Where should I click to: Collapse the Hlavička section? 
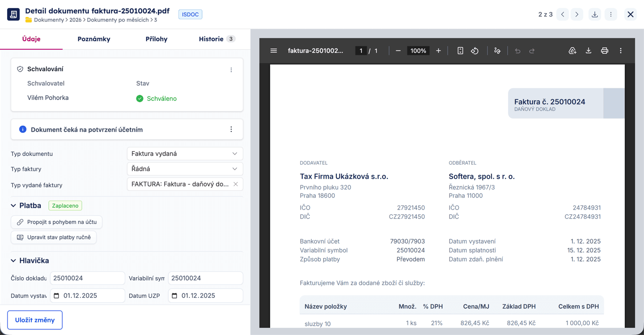tap(13, 261)
